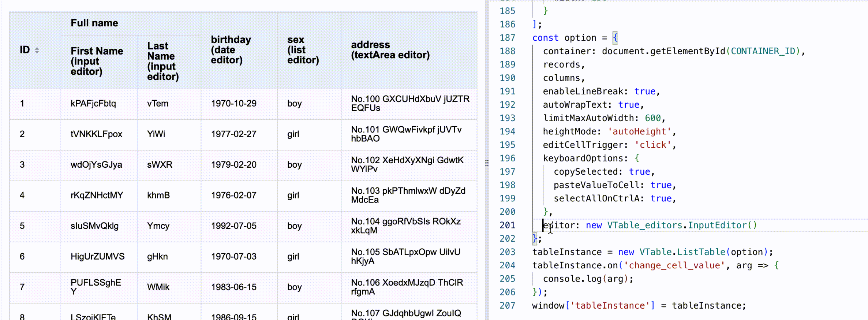868x320 pixels.
Task: Open sex dropdown cell in row 6
Action: [x=293, y=257]
